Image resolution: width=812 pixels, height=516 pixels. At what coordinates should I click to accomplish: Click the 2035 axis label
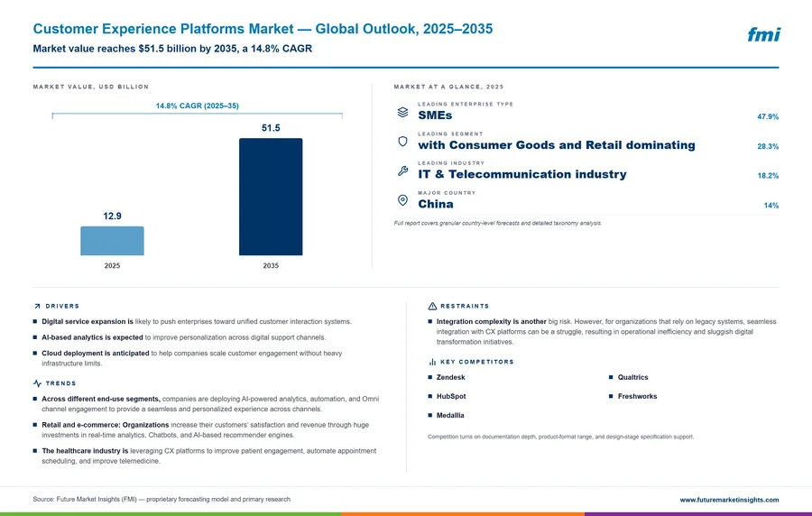coord(271,265)
